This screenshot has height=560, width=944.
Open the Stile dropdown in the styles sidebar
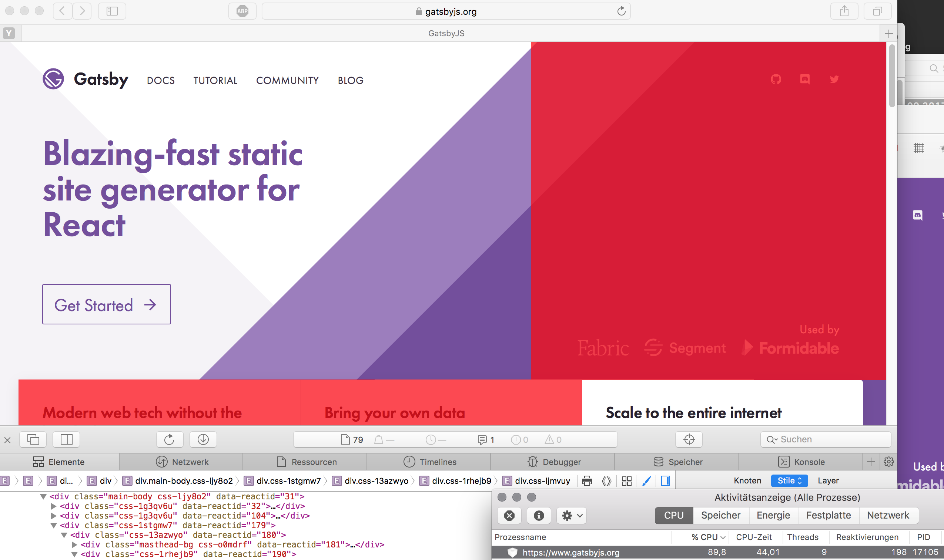789,480
